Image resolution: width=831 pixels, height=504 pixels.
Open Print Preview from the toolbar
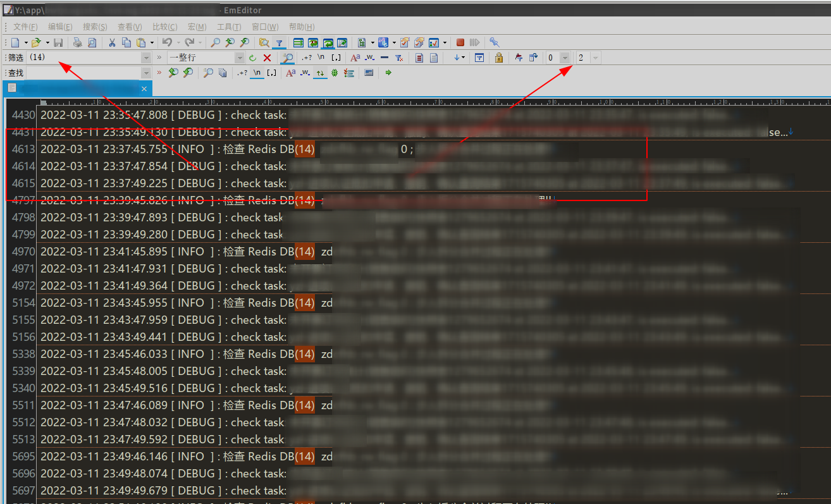point(92,42)
